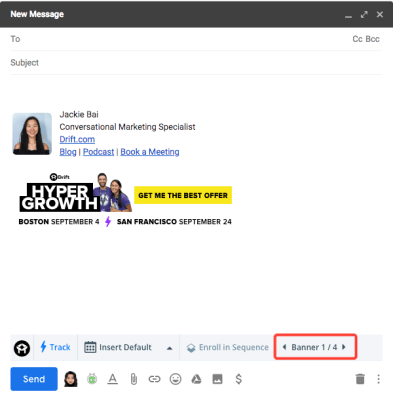Open more options three-dot menu
The width and height of the screenshot is (393, 400).
point(378,379)
